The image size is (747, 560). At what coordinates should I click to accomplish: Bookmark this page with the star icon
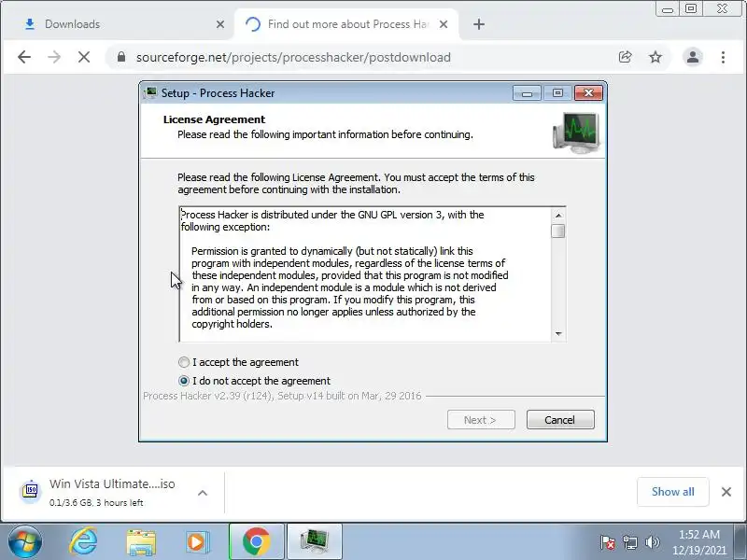tap(655, 57)
